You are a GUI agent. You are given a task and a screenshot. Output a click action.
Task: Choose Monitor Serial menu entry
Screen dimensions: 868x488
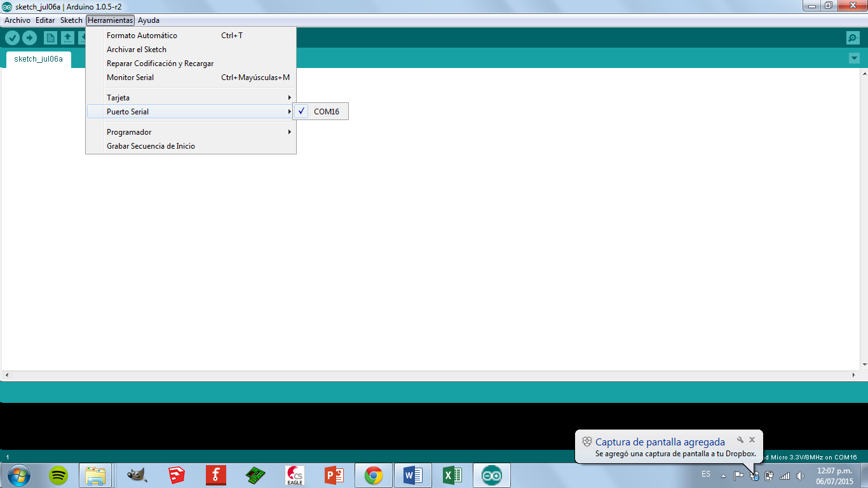pyautogui.click(x=191, y=78)
